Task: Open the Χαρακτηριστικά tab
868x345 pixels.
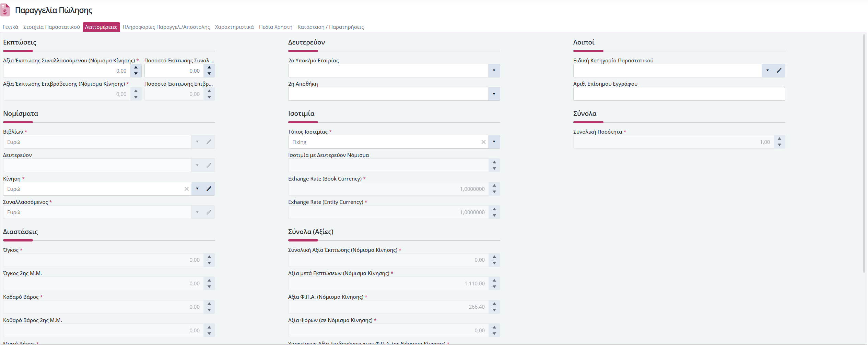Action: point(234,27)
